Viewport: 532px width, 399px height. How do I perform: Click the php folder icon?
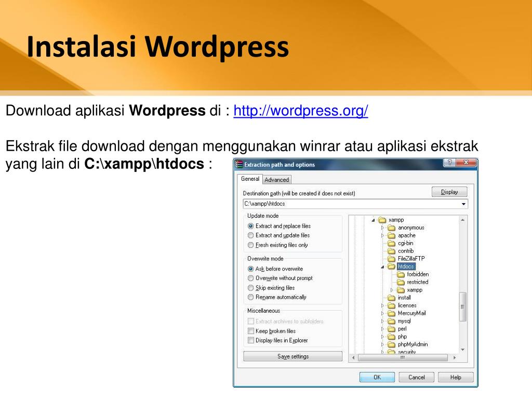click(x=392, y=337)
